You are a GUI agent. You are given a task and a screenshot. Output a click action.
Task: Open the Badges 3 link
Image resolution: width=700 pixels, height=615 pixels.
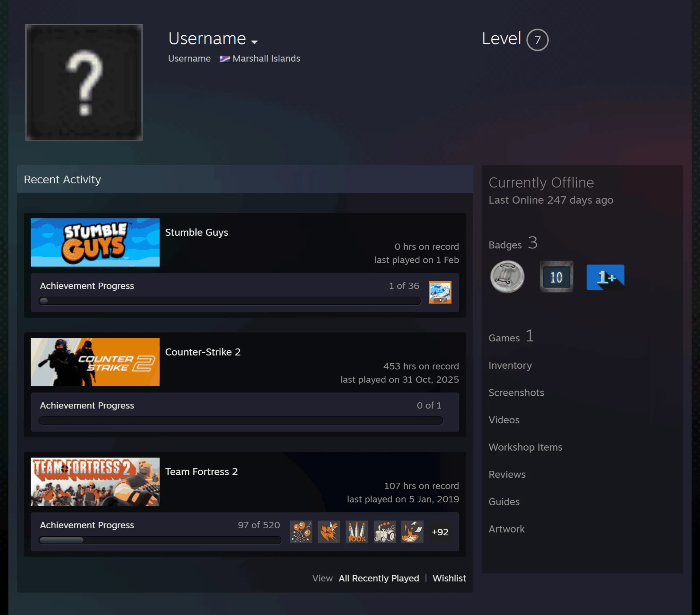513,243
